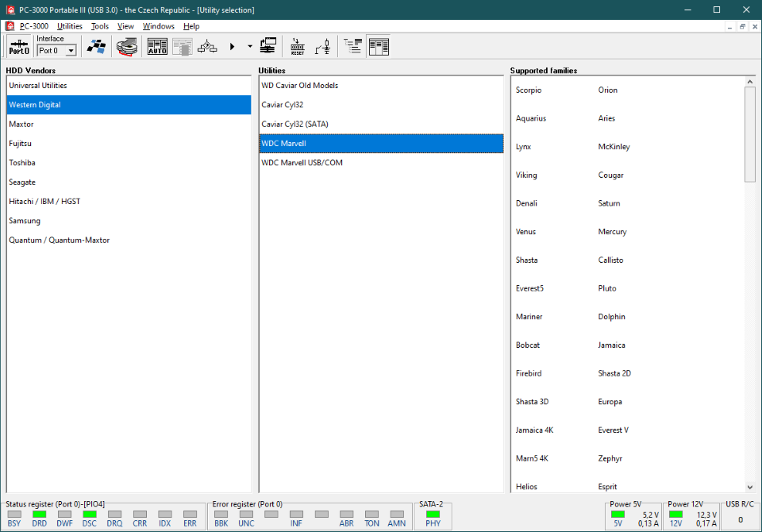The width and height of the screenshot is (762, 532).
Task: Click the DSC status indicator
Action: (x=90, y=514)
